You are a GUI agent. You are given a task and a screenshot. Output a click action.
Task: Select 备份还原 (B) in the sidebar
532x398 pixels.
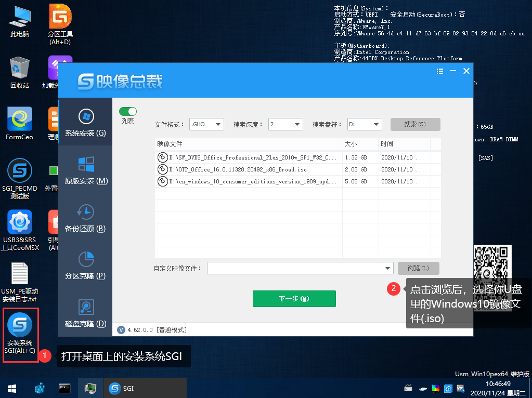point(85,218)
